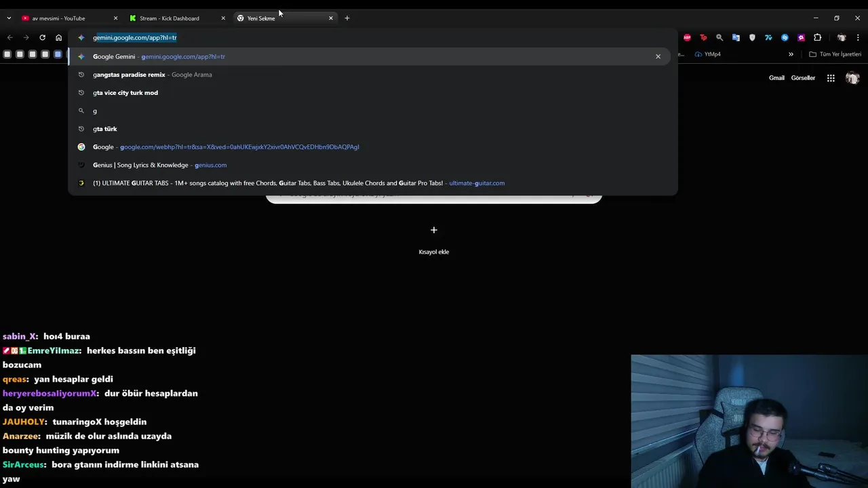This screenshot has width=868, height=488.
Task: Click chat username heryerebosaliyorumX
Action: click(x=50, y=393)
